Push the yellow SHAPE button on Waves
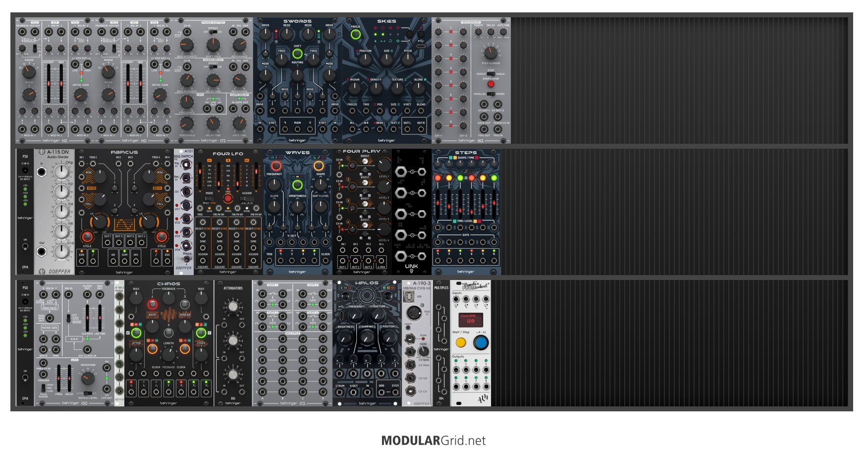This screenshot has height=451, width=868. pyautogui.click(x=319, y=166)
